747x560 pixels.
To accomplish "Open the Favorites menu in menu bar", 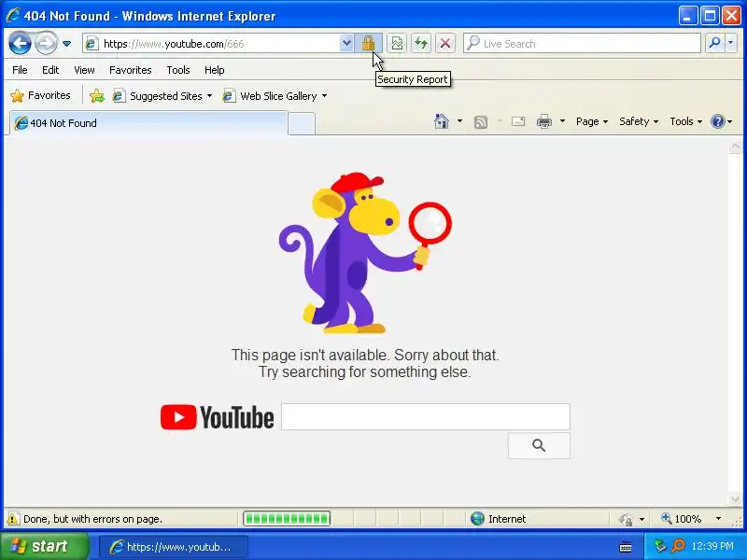I will click(x=130, y=70).
